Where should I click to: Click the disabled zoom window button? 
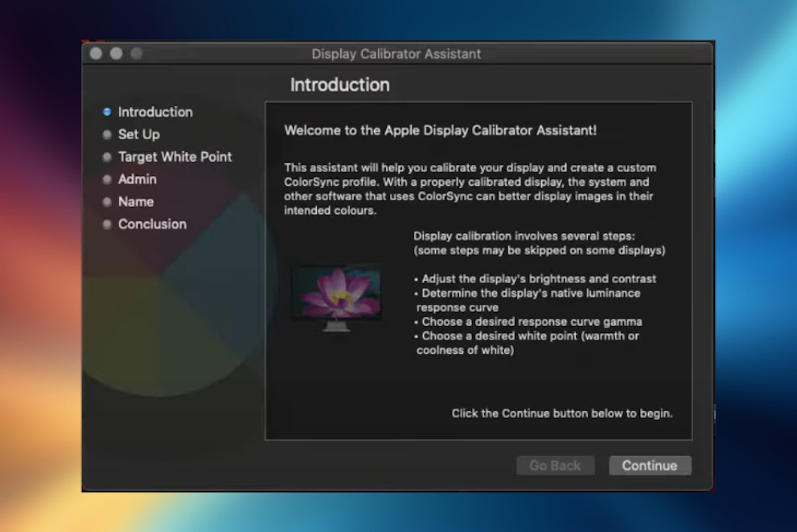(137, 54)
